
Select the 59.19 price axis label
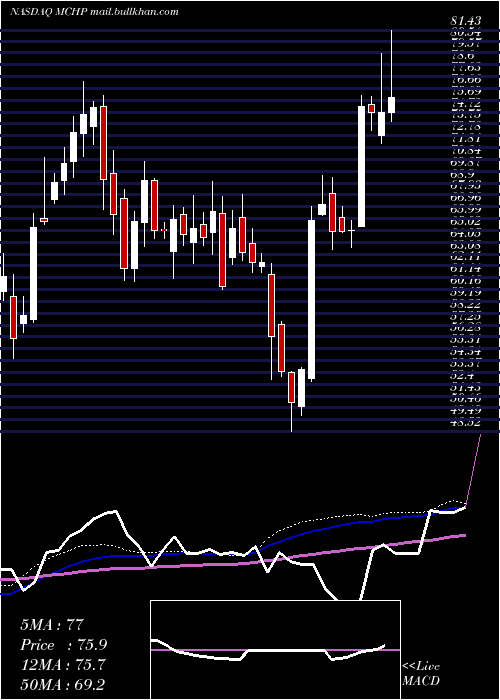click(466, 293)
